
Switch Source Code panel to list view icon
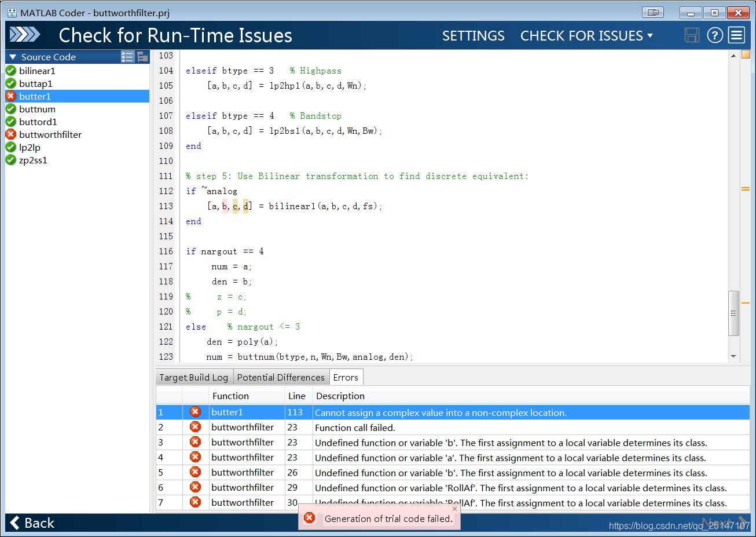127,57
